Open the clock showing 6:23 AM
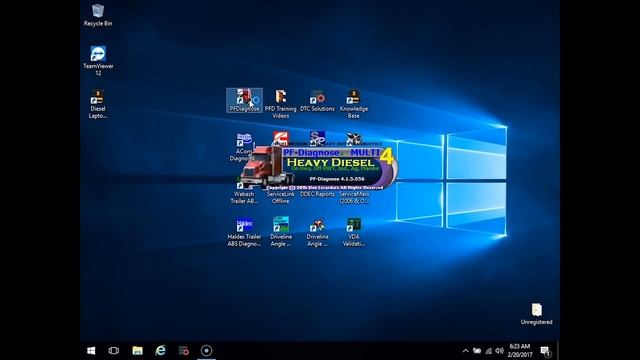Screen dimensions: 640x360 [x=520, y=351]
